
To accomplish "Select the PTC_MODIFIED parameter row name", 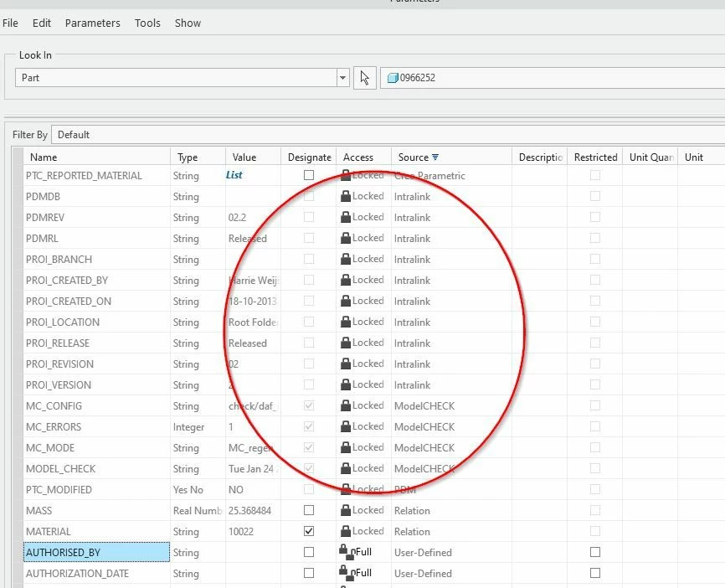I will pos(59,490).
